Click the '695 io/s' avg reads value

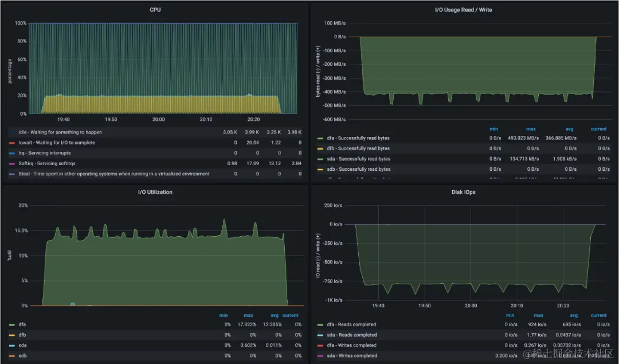click(x=571, y=324)
